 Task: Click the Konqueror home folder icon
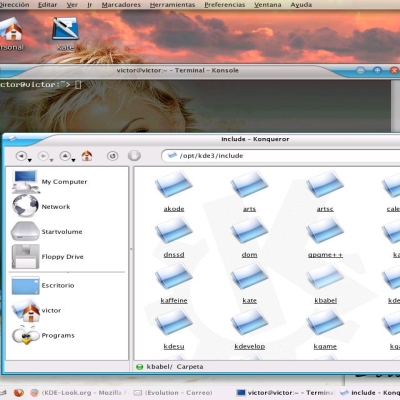tap(87, 156)
